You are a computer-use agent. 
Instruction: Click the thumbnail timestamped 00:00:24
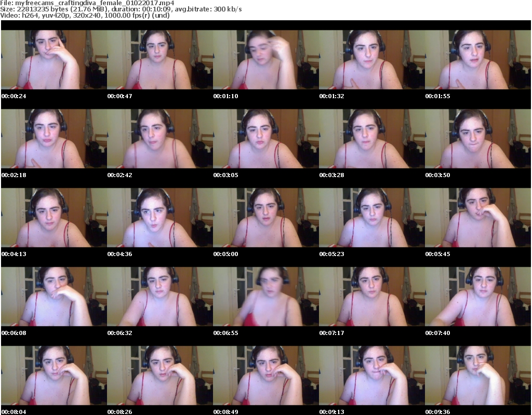54,59
